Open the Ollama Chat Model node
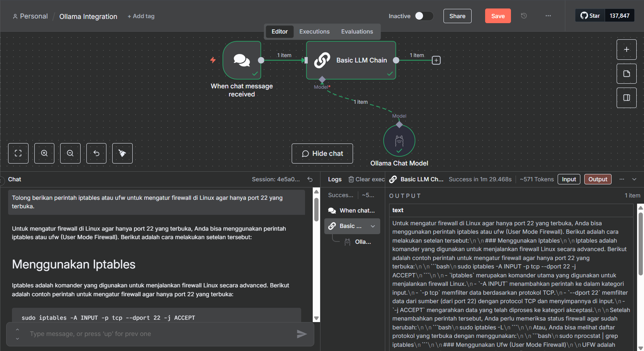The image size is (644, 351). click(399, 141)
